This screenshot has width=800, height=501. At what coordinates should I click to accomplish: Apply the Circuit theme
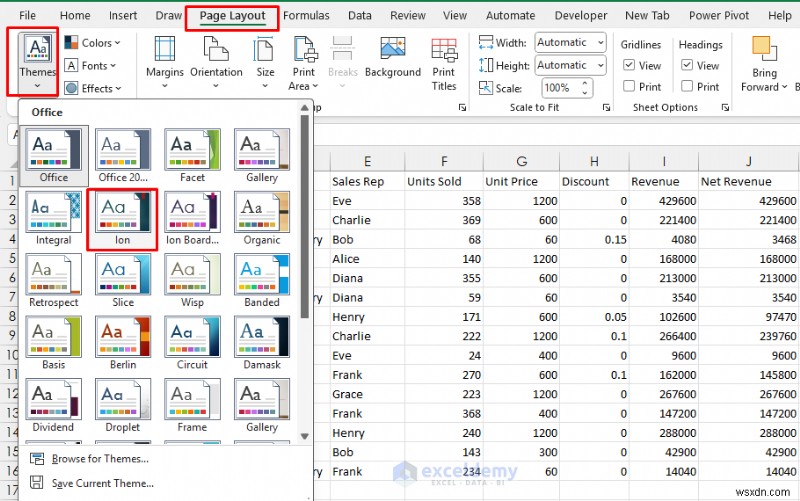coord(192,343)
